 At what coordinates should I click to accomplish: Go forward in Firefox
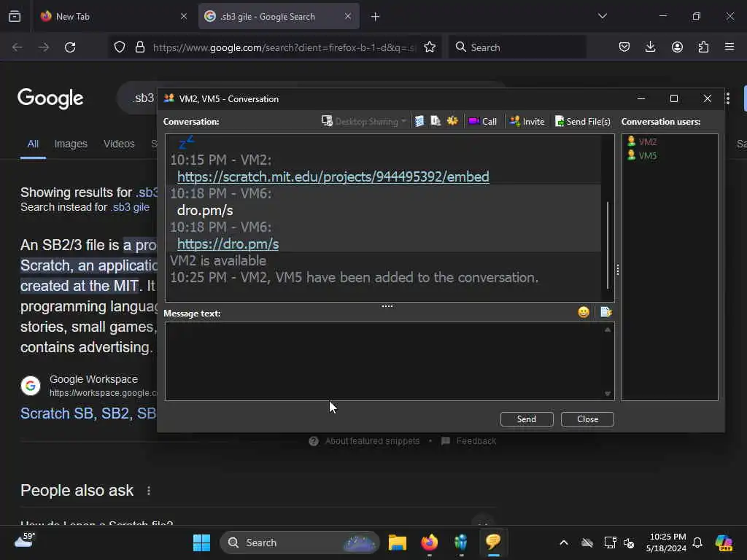click(x=44, y=47)
